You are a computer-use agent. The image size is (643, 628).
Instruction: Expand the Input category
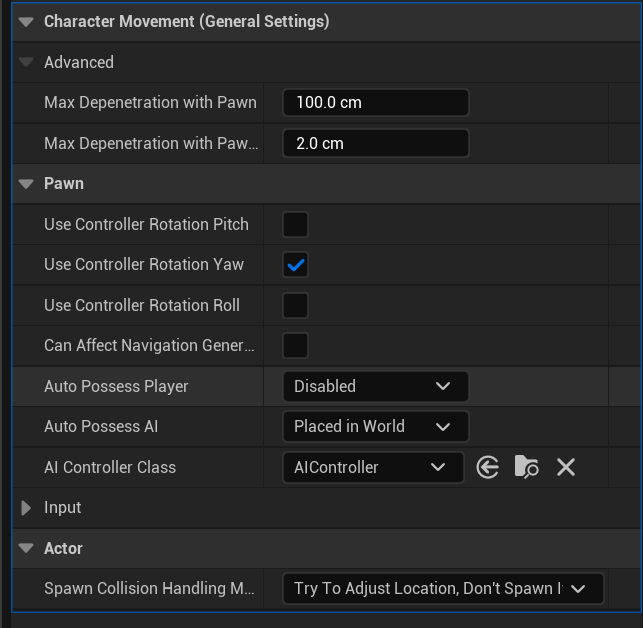point(26,508)
